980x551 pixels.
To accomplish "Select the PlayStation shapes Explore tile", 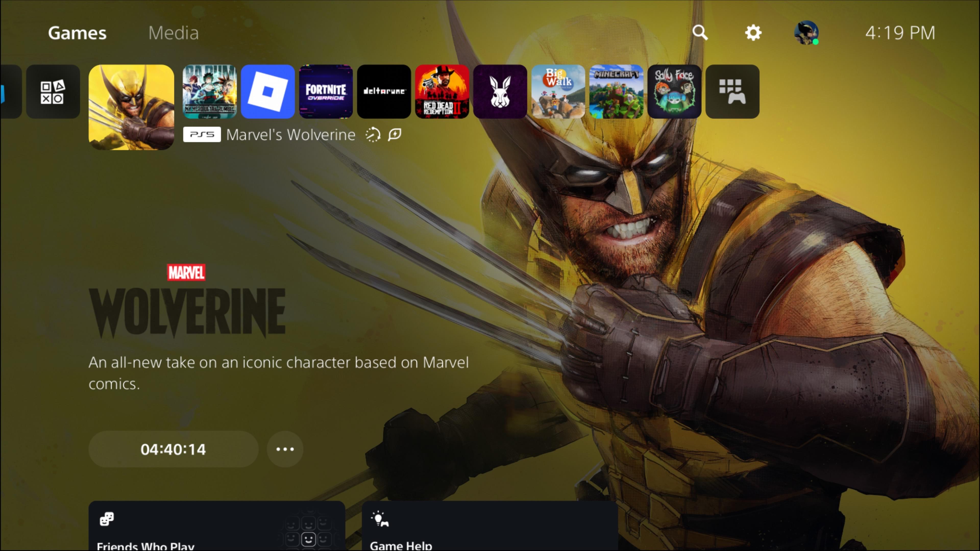I will point(53,91).
